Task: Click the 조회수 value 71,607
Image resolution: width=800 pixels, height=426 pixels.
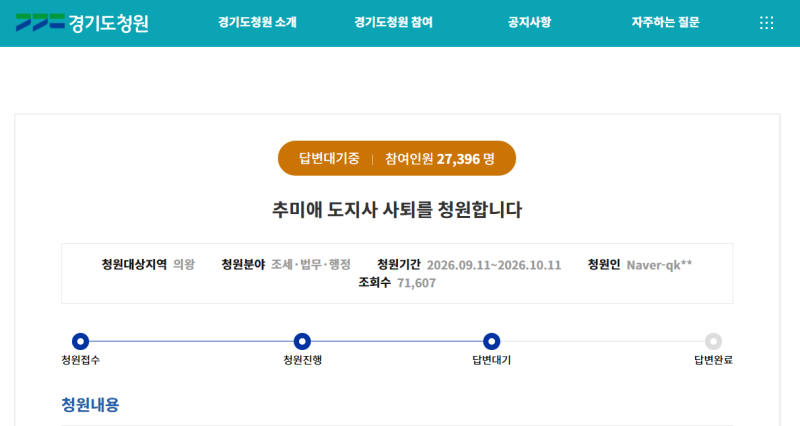Action: pyautogui.click(x=416, y=283)
